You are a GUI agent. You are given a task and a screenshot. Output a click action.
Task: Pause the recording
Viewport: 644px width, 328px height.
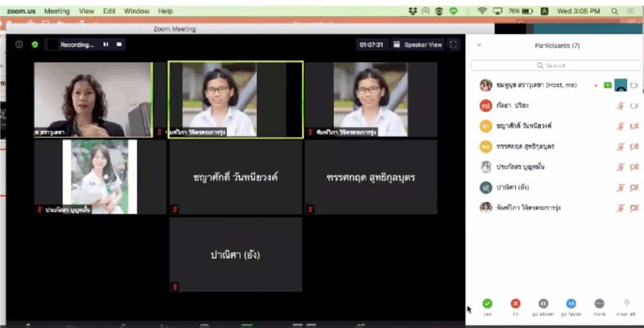(106, 45)
